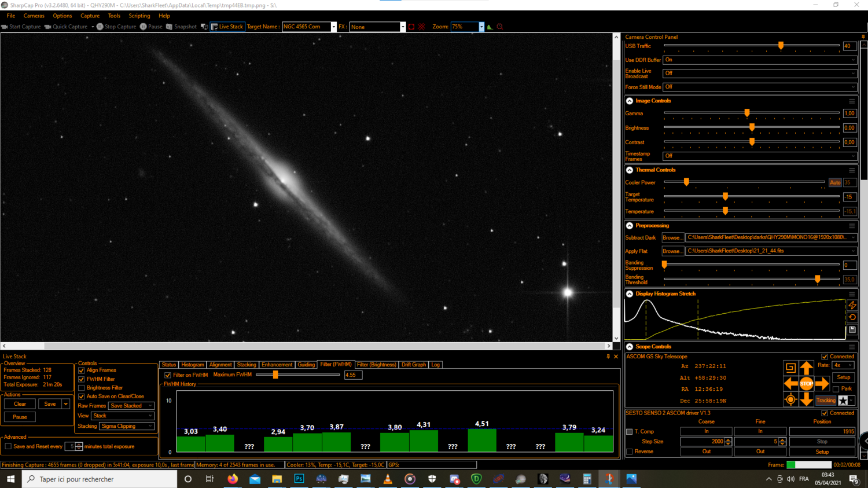Select the auto stretch lightning icon
Screen dimensions: 868x488
(x=851, y=305)
